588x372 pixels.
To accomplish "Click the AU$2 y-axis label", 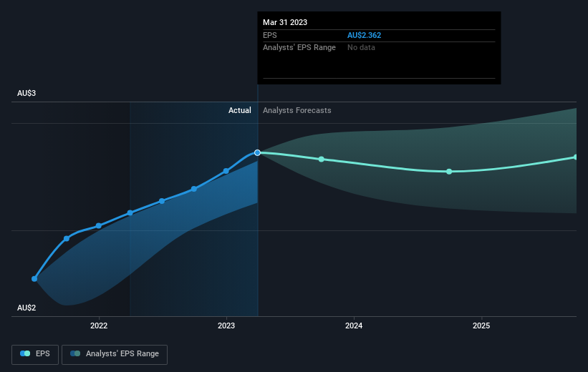I will pyautogui.click(x=26, y=308).
